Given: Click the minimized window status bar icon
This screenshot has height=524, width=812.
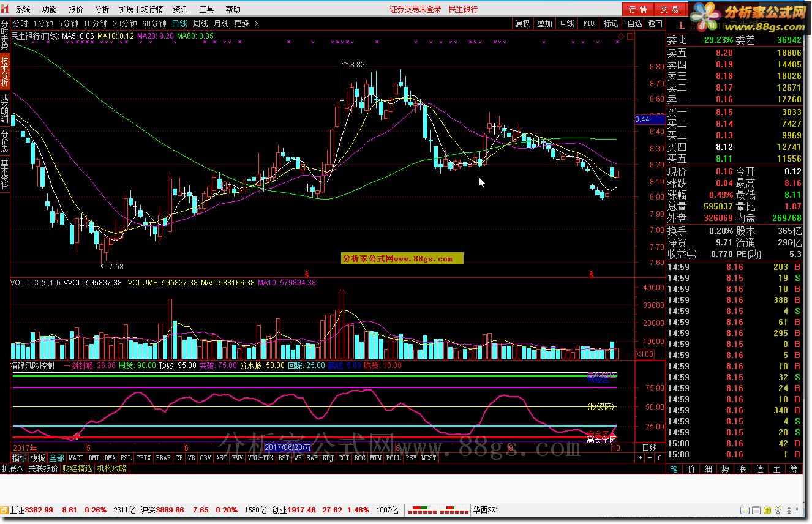Looking at the screenshot, I should point(745,510).
